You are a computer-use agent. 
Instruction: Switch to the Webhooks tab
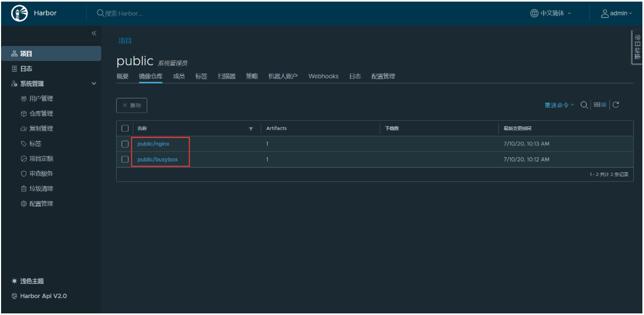[323, 76]
